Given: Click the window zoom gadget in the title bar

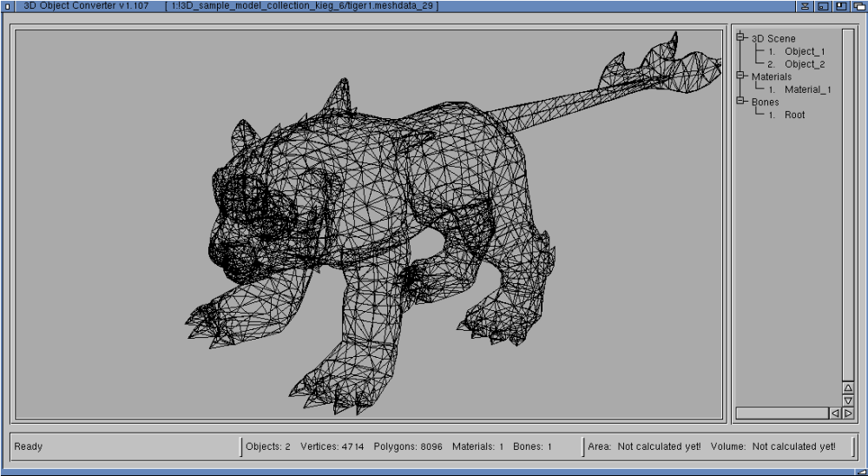Looking at the screenshot, I should (841, 6).
